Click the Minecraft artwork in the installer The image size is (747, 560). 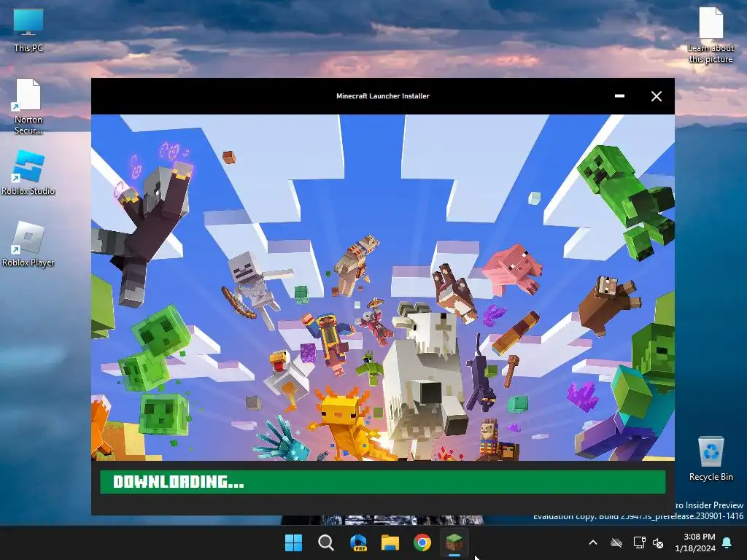click(x=383, y=287)
